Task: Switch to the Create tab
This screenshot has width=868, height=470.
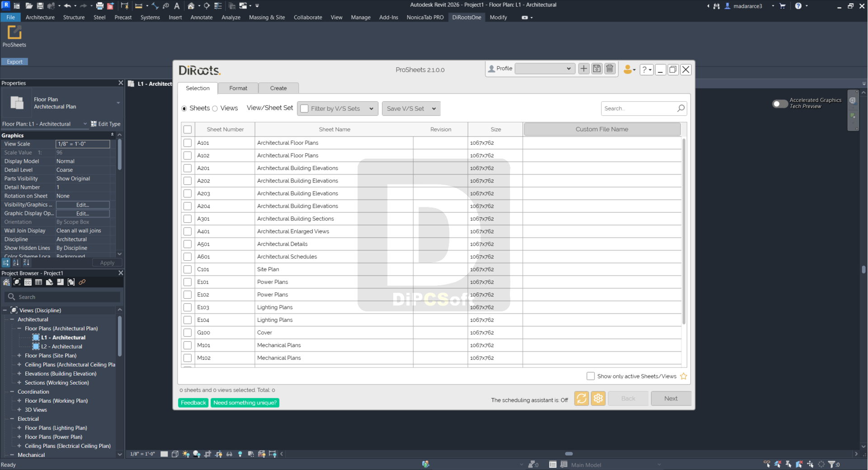Action: coord(278,88)
